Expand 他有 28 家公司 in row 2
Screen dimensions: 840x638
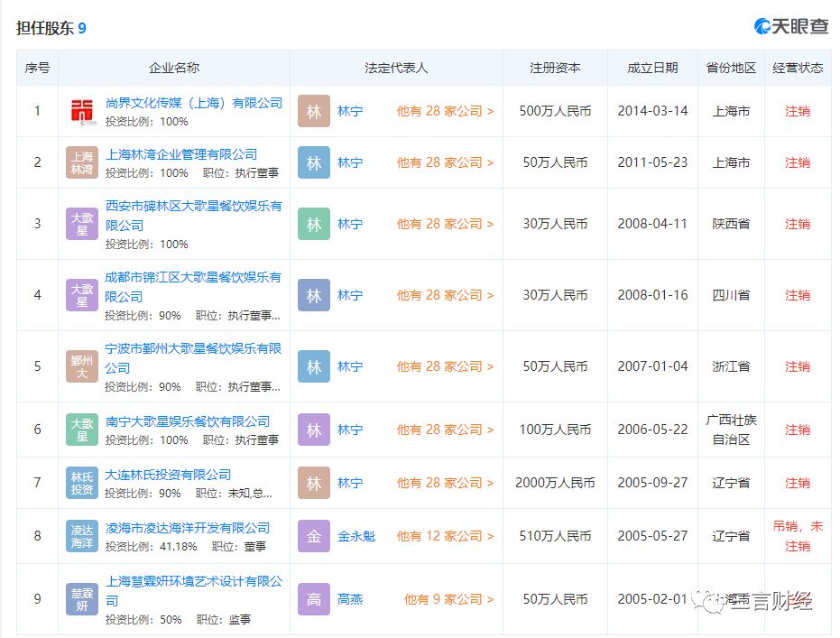[445, 162]
